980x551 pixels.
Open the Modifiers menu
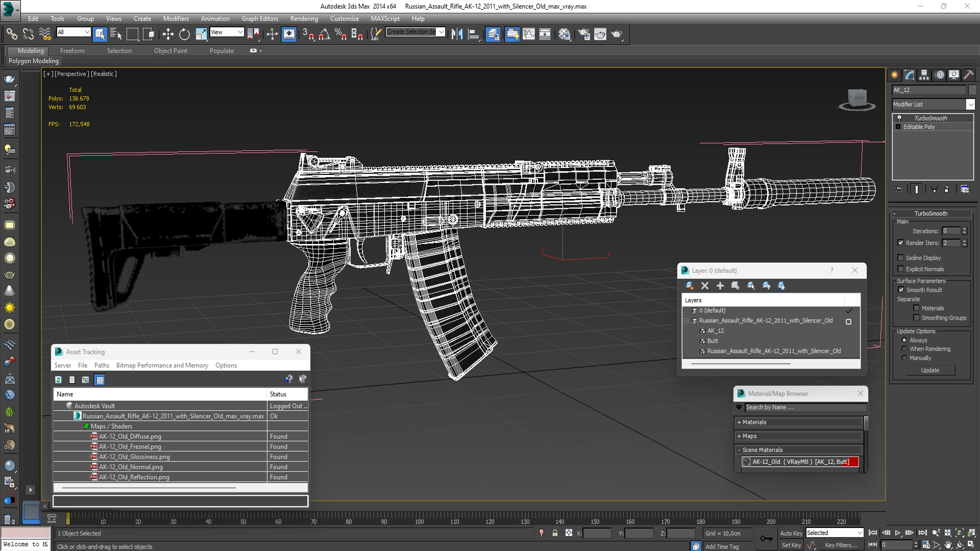pos(176,18)
